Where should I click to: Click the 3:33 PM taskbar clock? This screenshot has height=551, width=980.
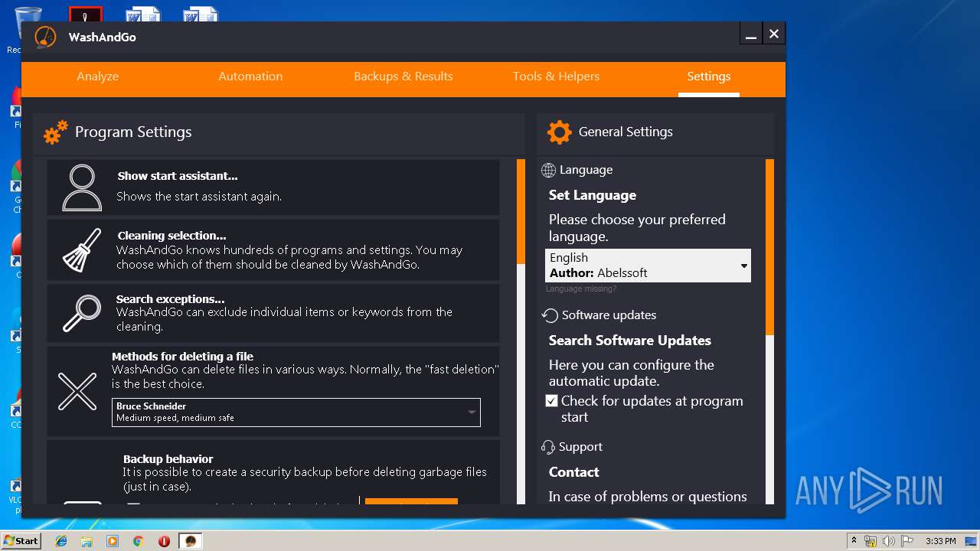point(940,541)
